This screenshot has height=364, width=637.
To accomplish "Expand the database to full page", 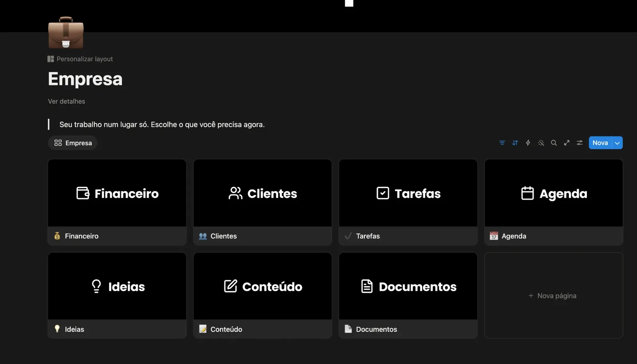I will point(567,143).
